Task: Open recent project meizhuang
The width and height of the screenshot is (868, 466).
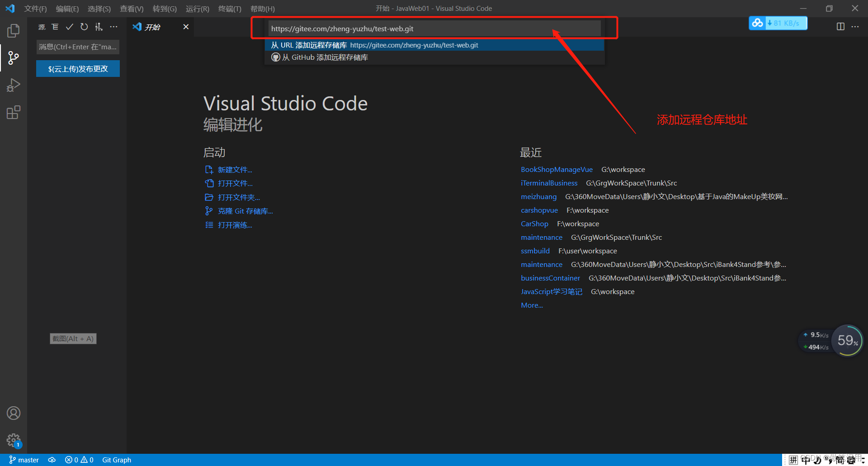Action: pos(538,197)
